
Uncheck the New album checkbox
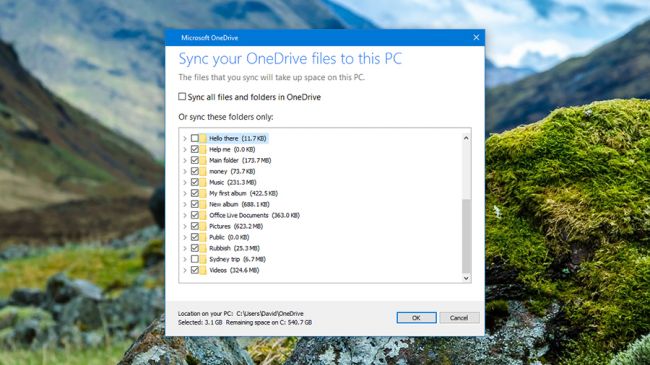click(195, 204)
